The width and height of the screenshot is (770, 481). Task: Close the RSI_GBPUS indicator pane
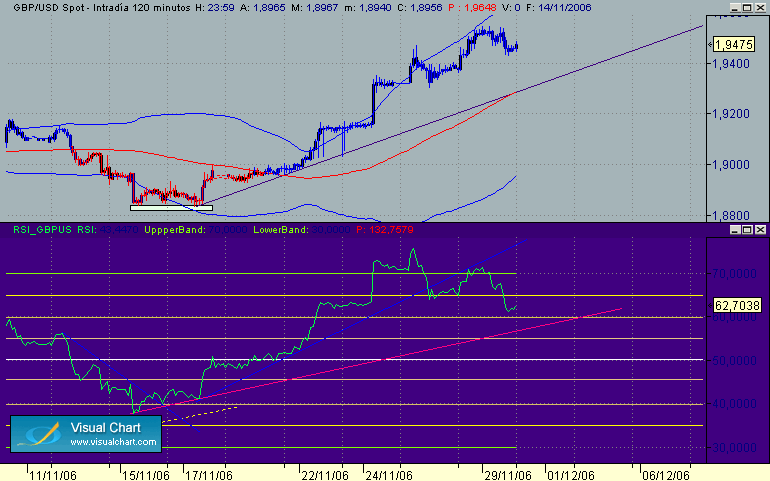tap(760, 229)
